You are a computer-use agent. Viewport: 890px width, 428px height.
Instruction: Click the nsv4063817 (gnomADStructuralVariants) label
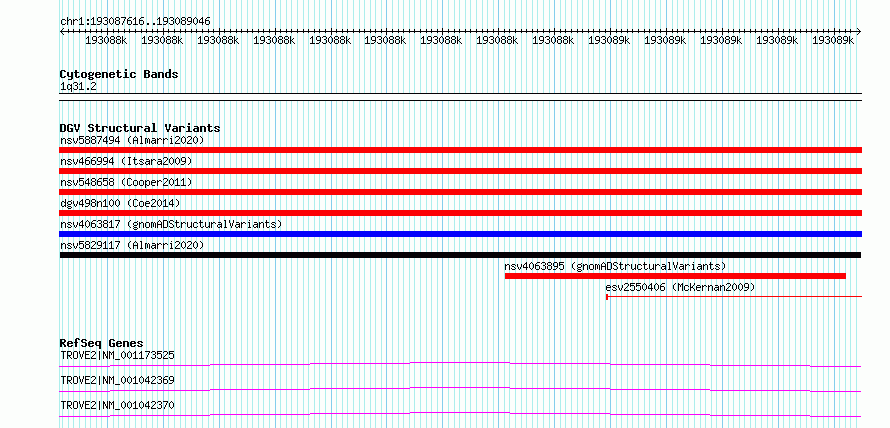171,224
